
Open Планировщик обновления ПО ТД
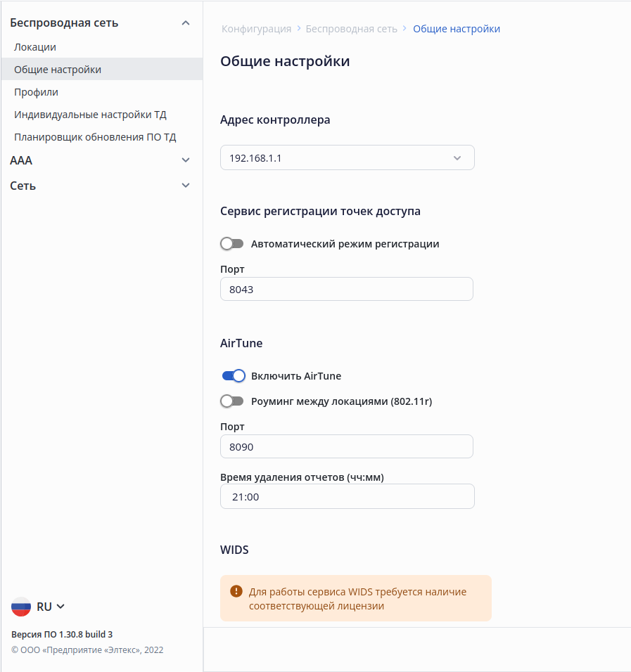pyautogui.click(x=95, y=137)
